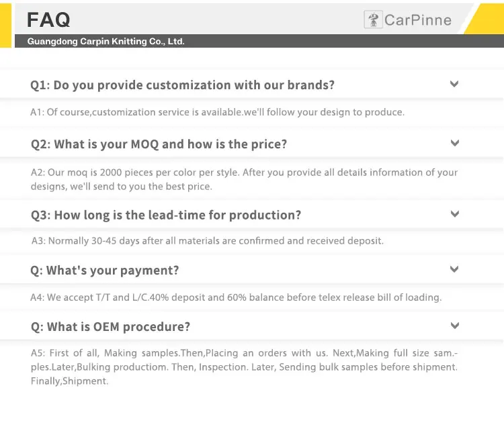Viewport: 504px width, 435px height.
Task: Click the A3 answer about 30-45 days
Action: pyautogui.click(x=208, y=240)
